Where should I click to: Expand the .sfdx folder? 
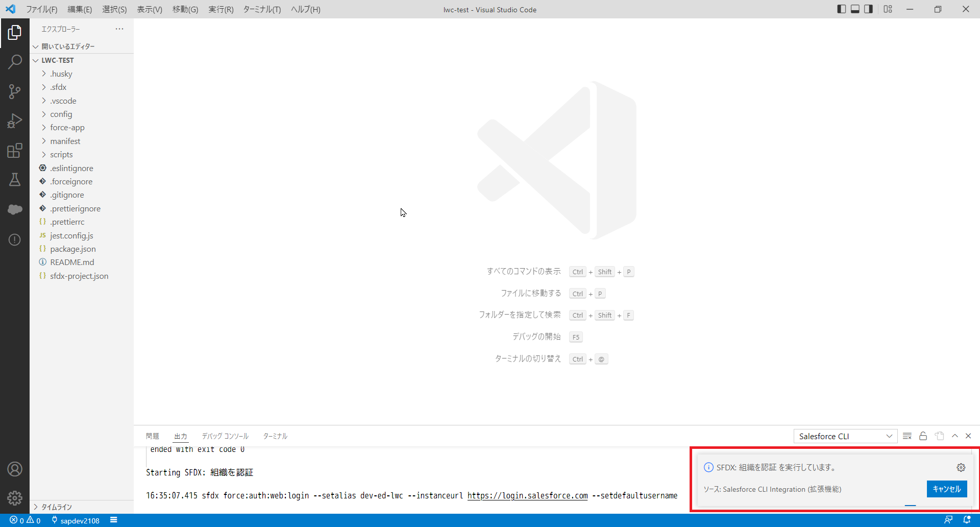(x=82, y=87)
